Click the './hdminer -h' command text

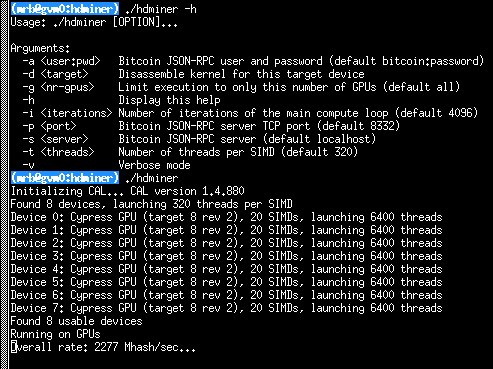(161, 9)
